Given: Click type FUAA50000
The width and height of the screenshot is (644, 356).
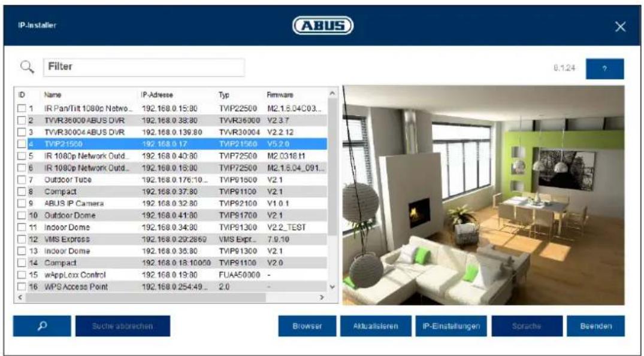Looking at the screenshot, I should pyautogui.click(x=240, y=275).
